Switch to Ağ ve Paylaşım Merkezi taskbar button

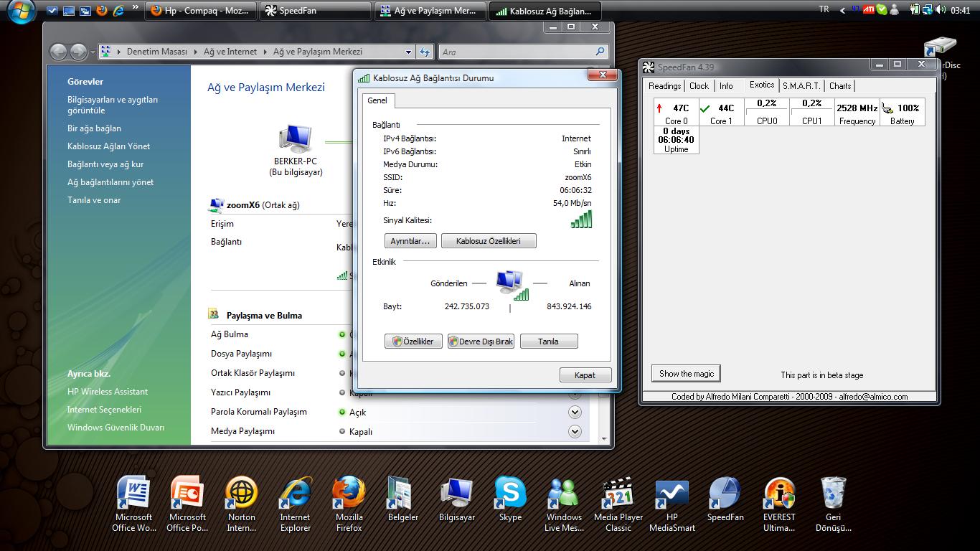click(x=430, y=11)
